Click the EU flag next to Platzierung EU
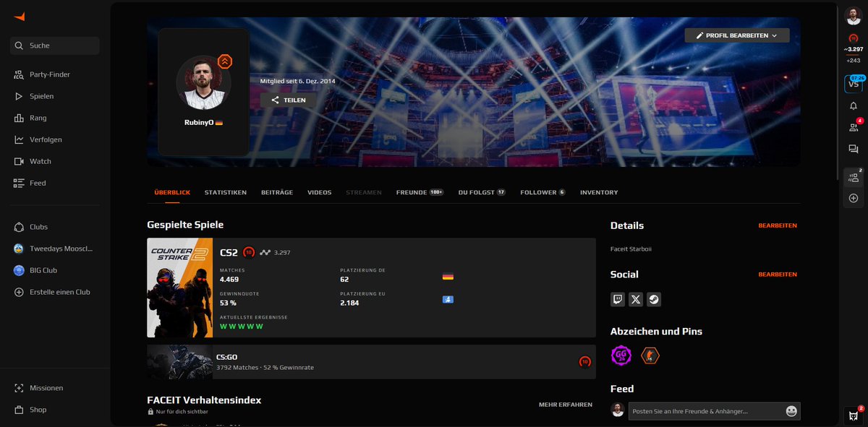 (x=448, y=299)
